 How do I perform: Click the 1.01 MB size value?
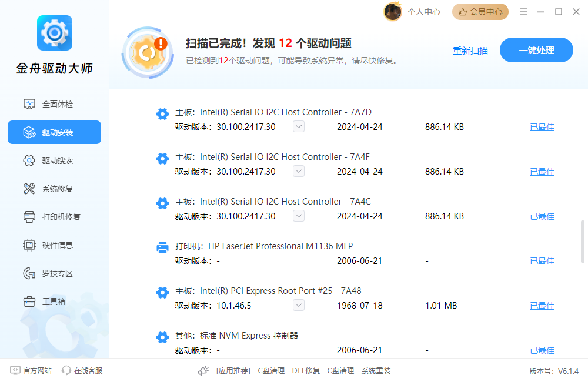tap(441, 306)
